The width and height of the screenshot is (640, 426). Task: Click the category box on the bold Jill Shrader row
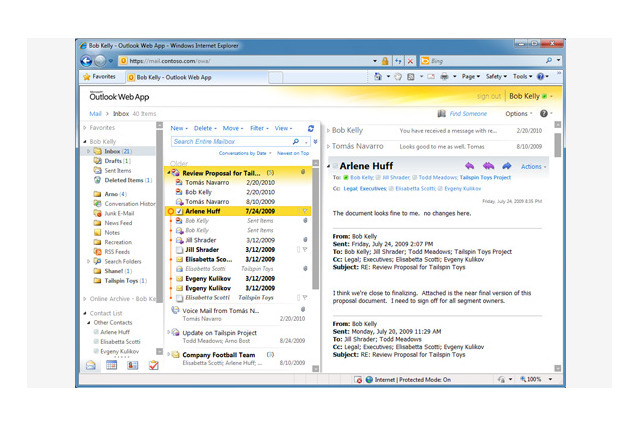[298, 249]
